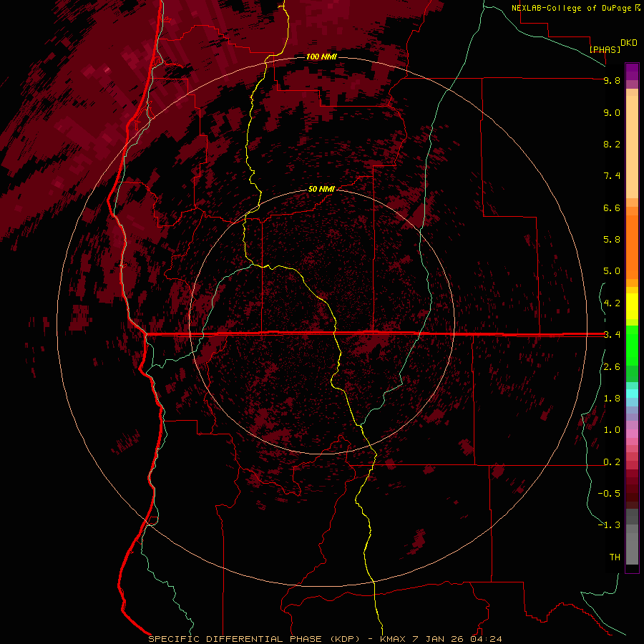Click the 9.8 value on the color scale
644x644 pixels.
click(x=612, y=80)
